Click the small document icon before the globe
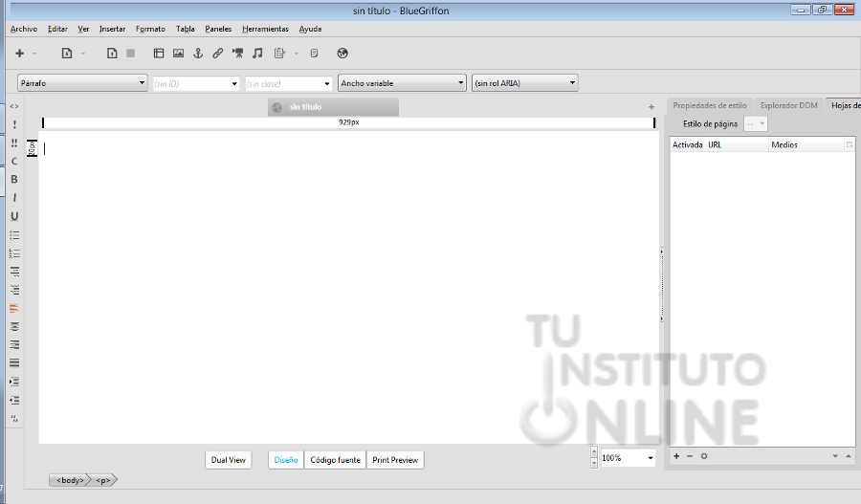The height and width of the screenshot is (504, 861). 314,54
